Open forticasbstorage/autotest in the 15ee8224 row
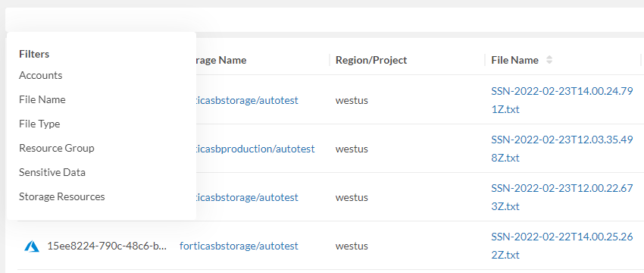Image resolution: width=644 pixels, height=273 pixels. coord(239,246)
